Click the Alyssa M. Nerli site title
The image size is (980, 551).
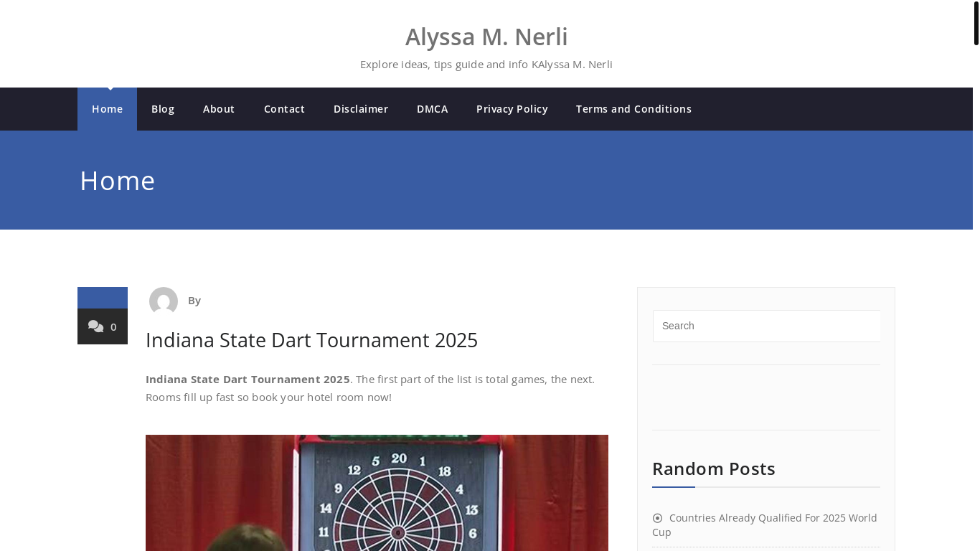click(x=486, y=37)
